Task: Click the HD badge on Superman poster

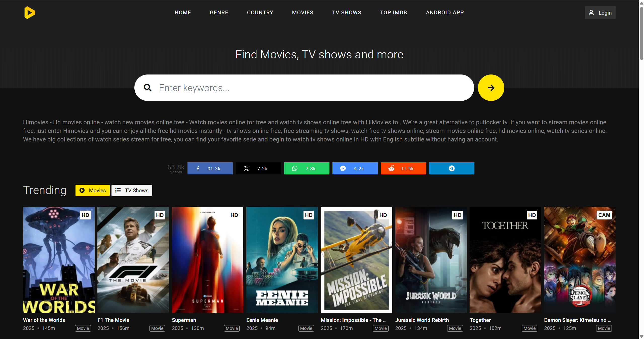Action: point(234,215)
